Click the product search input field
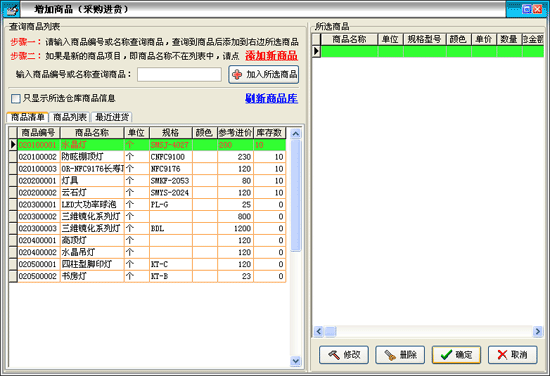The height and width of the screenshot is (376, 550). point(179,74)
